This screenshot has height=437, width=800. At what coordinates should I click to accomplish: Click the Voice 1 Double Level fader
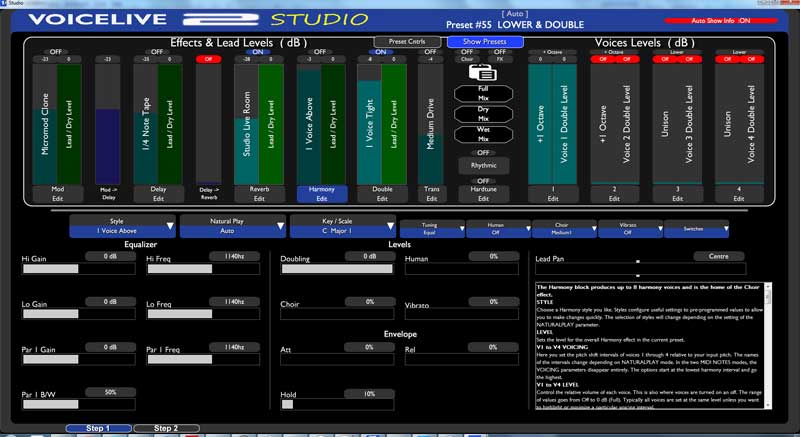point(565,124)
